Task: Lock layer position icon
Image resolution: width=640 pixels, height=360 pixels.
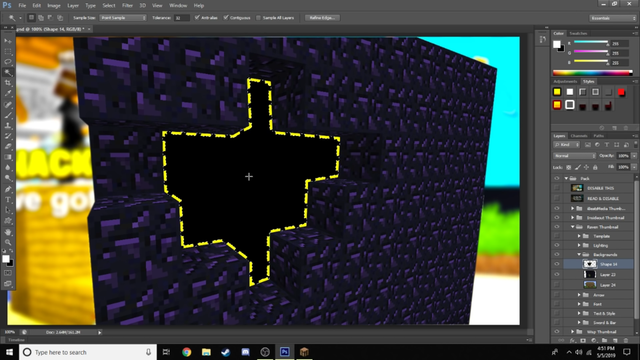Action: [x=587, y=167]
